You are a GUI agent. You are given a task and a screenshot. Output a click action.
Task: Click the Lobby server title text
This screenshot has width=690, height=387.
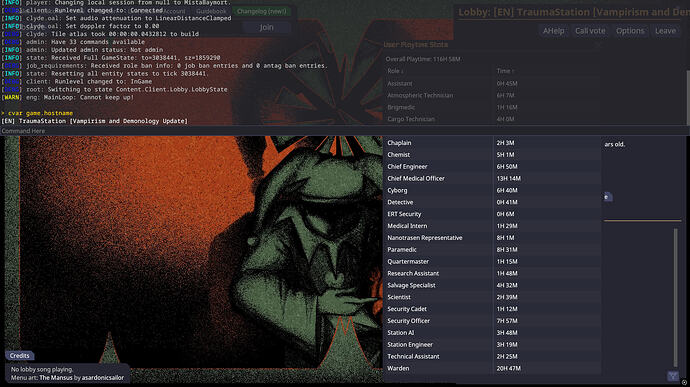pos(574,12)
